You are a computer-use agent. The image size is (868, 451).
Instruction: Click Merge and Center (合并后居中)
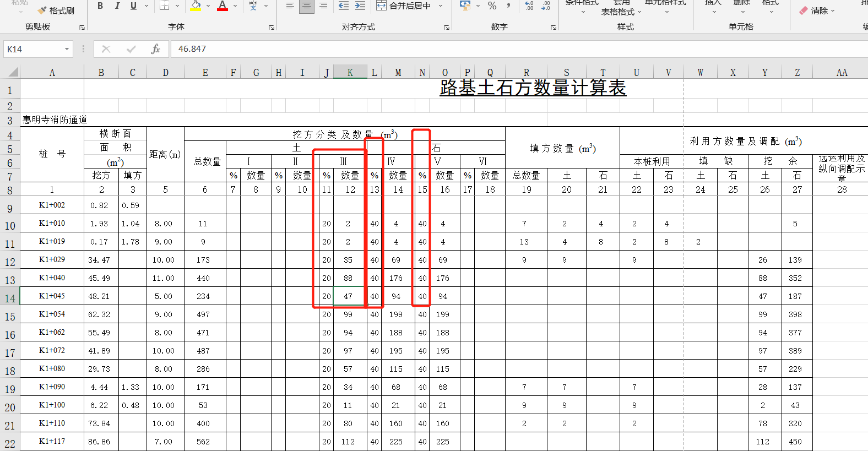tap(404, 6)
